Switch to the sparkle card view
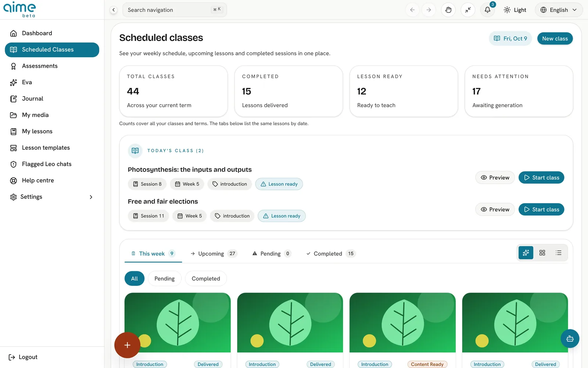This screenshot has width=588, height=368. click(x=526, y=253)
